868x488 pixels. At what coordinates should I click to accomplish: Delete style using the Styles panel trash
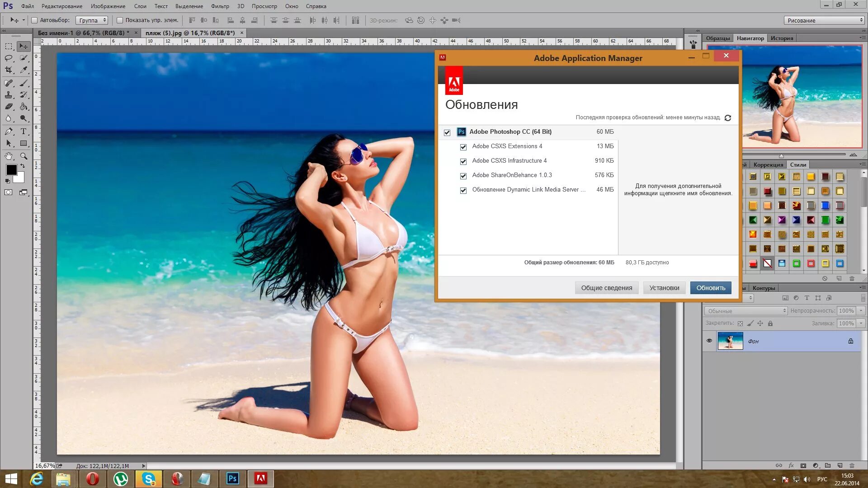pyautogui.click(x=852, y=278)
